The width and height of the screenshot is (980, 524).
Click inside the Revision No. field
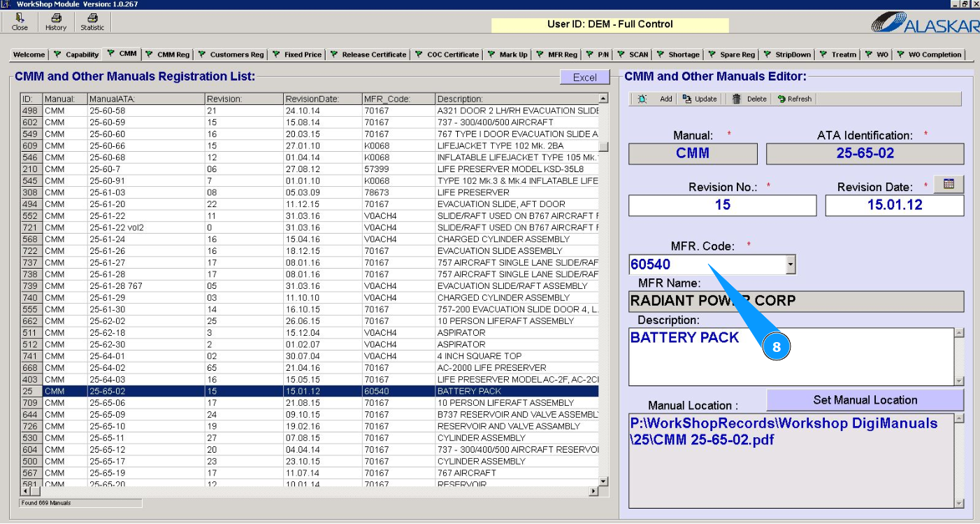click(722, 205)
